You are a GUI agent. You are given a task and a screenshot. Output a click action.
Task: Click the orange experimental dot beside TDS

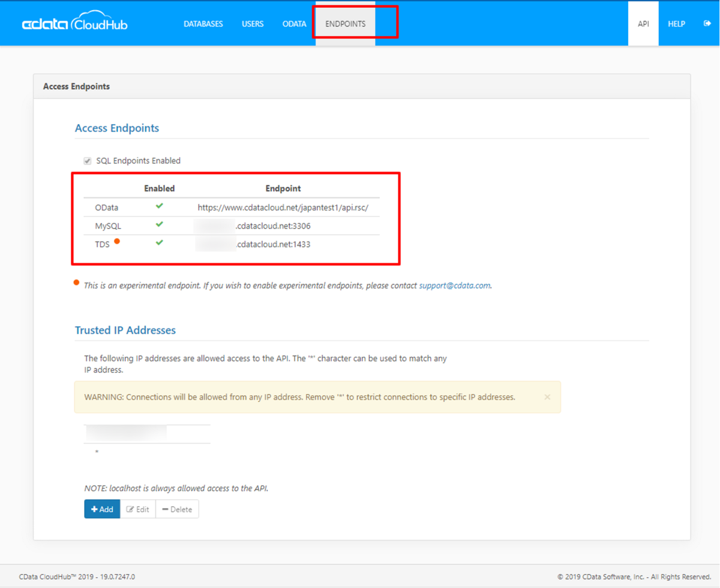point(117,241)
